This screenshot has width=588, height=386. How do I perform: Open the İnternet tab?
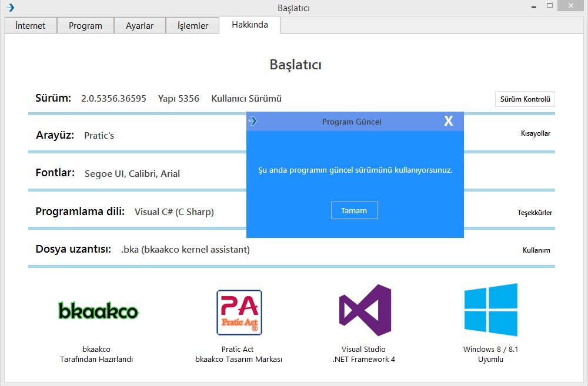point(31,26)
